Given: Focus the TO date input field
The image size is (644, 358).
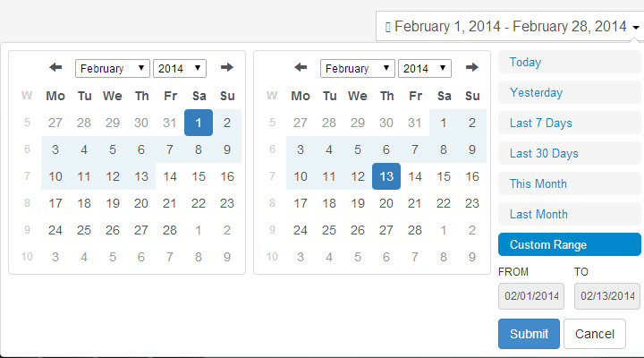Looking at the screenshot, I should click(x=607, y=296).
